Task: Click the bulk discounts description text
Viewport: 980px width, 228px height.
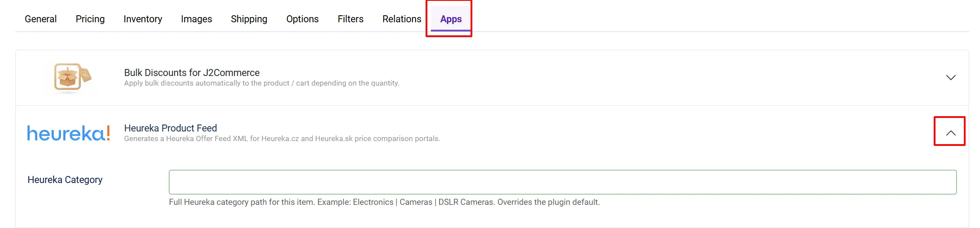Action: (x=261, y=83)
